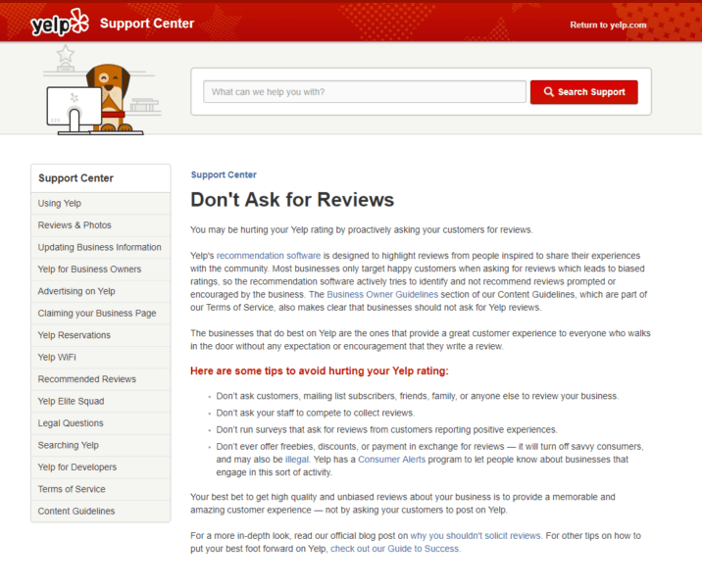Open the Consumer Alerts link
This screenshot has height=588, width=702.
coord(392,460)
